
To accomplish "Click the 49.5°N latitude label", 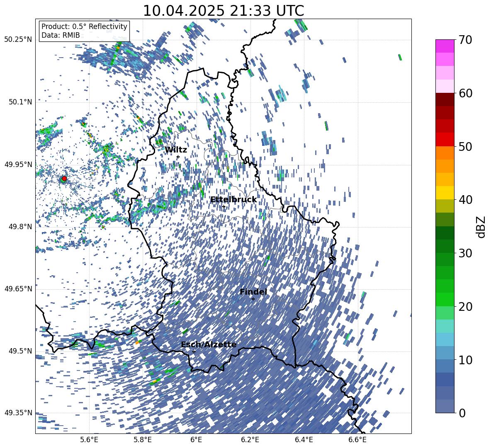I will pos(20,351).
